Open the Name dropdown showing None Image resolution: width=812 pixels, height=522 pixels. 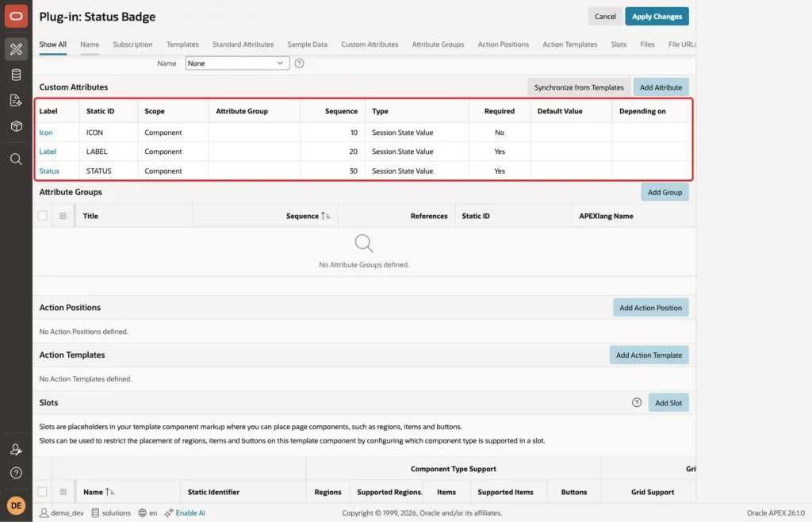(237, 63)
